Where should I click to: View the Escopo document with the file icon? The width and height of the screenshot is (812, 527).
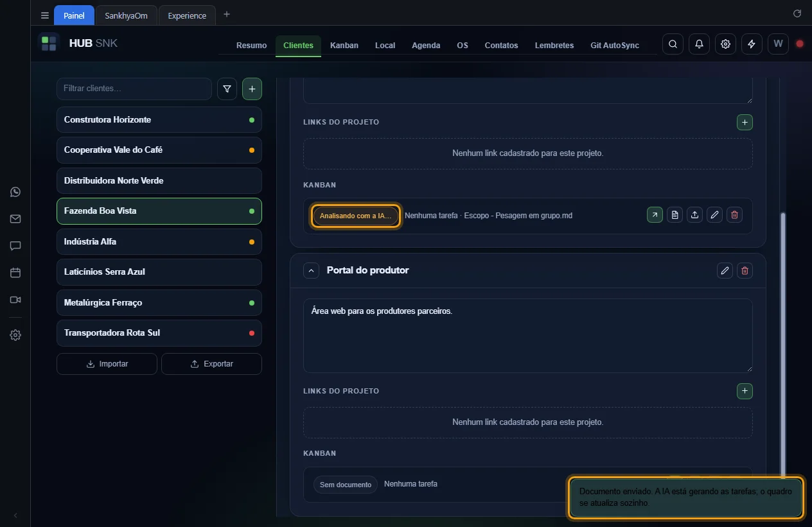click(675, 215)
